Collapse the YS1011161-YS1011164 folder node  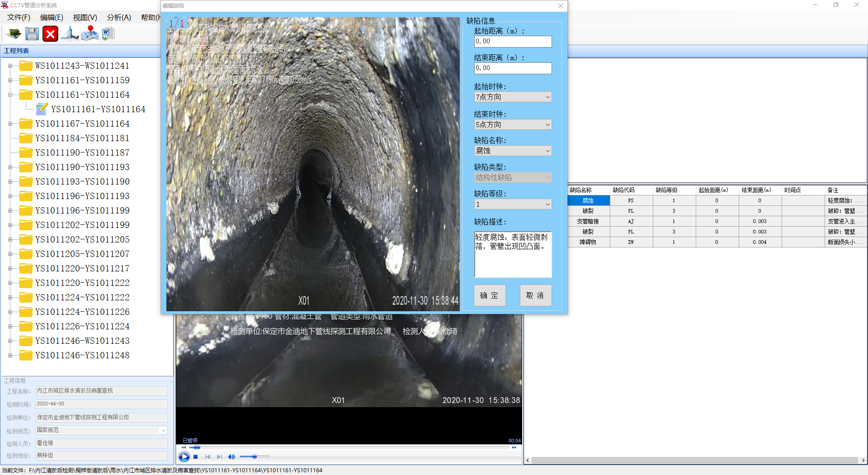coord(10,95)
